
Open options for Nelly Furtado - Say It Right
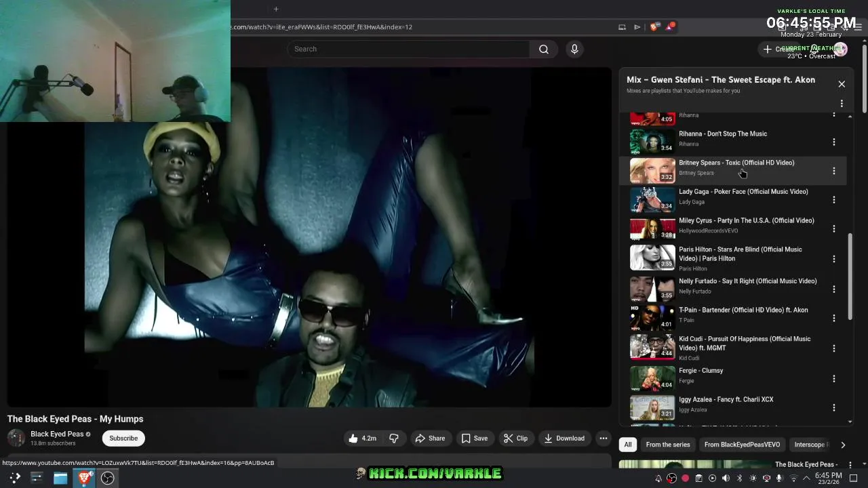[x=834, y=289]
